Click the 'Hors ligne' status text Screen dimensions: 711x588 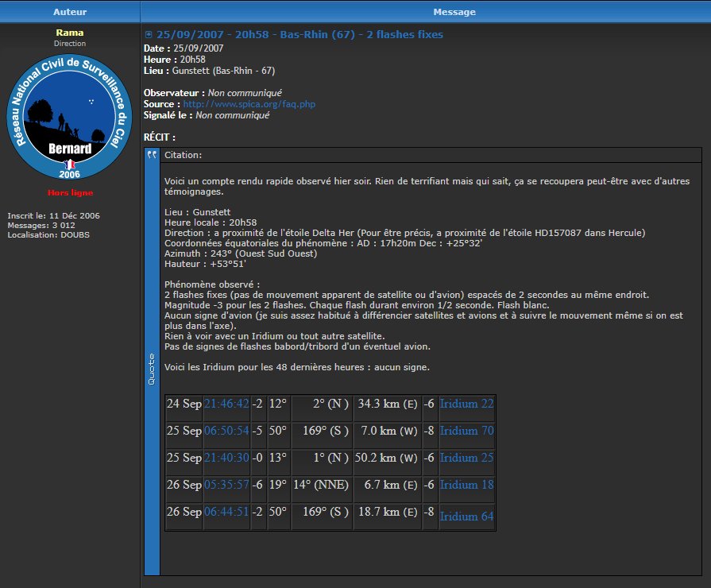(x=70, y=193)
